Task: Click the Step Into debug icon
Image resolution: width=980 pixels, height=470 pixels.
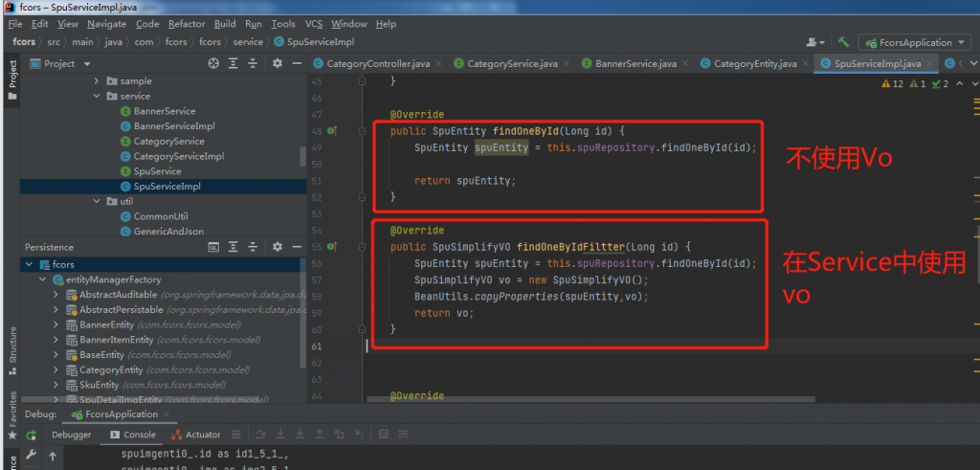Action: [x=281, y=435]
